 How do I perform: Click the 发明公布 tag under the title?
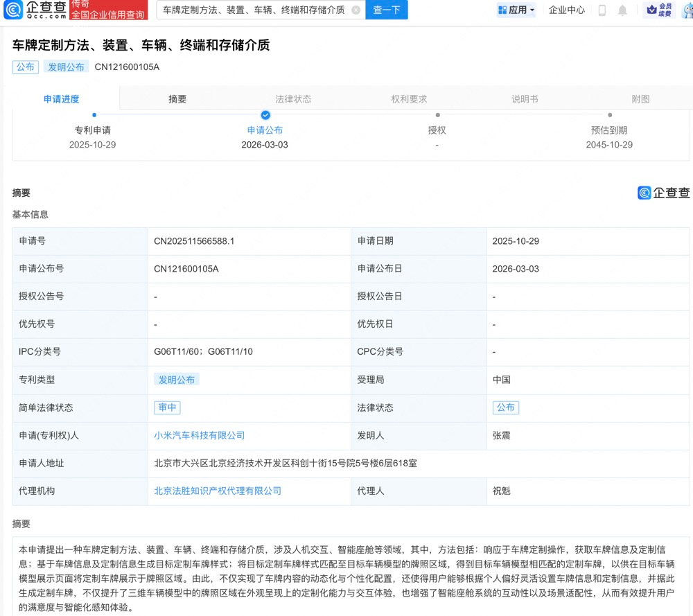(x=66, y=67)
